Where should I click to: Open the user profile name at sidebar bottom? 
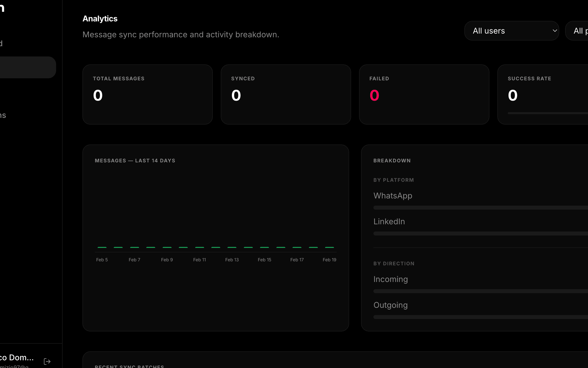(x=17, y=357)
